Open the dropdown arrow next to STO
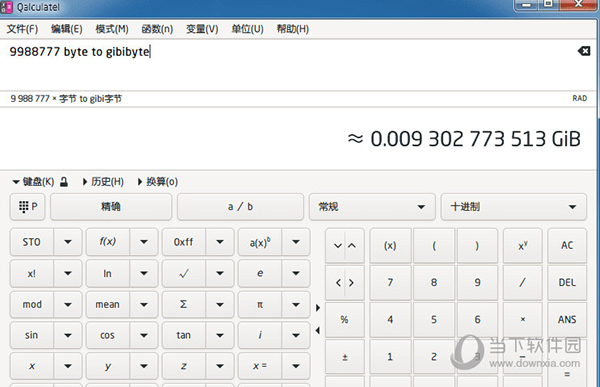 (68, 242)
